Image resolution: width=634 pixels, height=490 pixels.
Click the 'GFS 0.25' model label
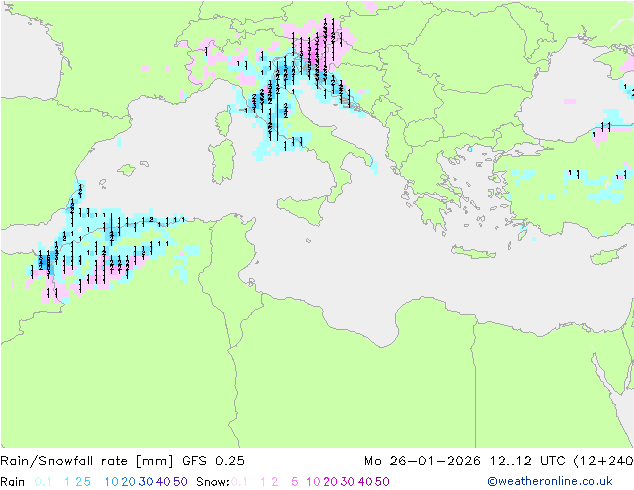tap(213, 461)
